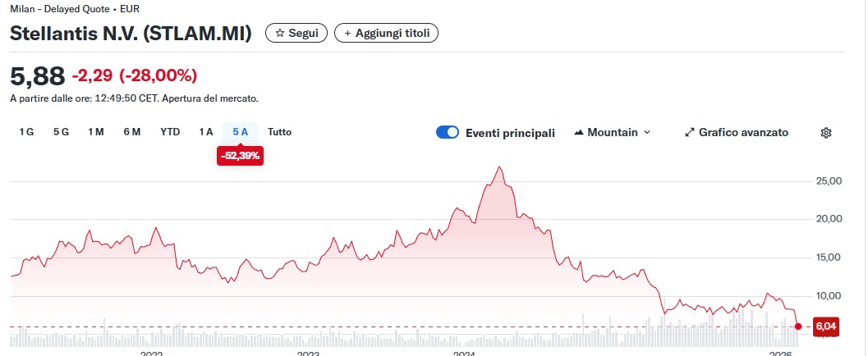This screenshot has width=868, height=356.
Task: Toggle Eventi principali switch
Action: (448, 133)
